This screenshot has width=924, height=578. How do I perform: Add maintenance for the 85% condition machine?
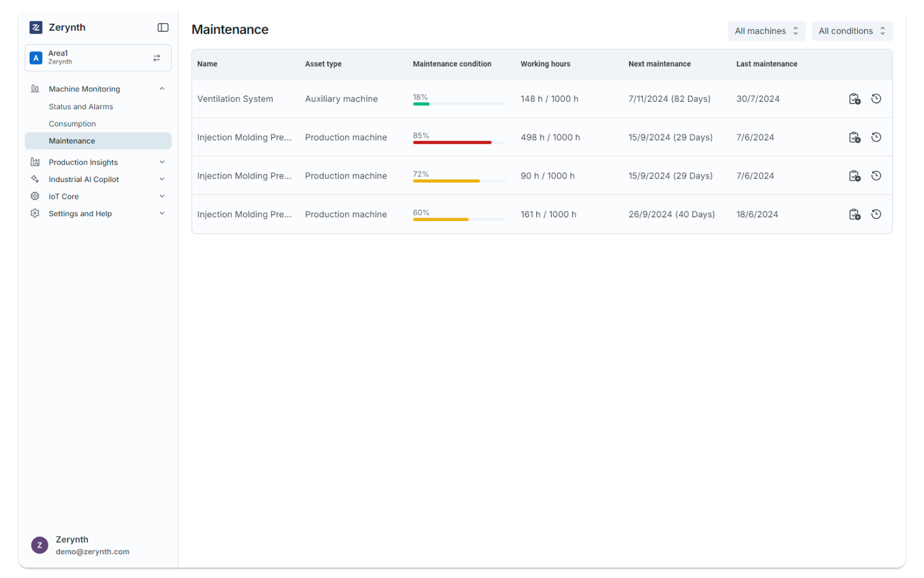(855, 138)
